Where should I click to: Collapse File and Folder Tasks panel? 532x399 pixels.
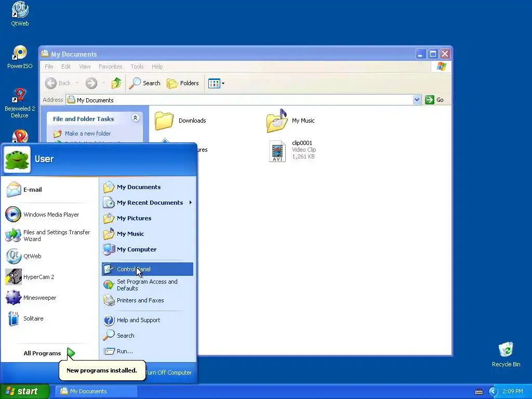(x=135, y=118)
